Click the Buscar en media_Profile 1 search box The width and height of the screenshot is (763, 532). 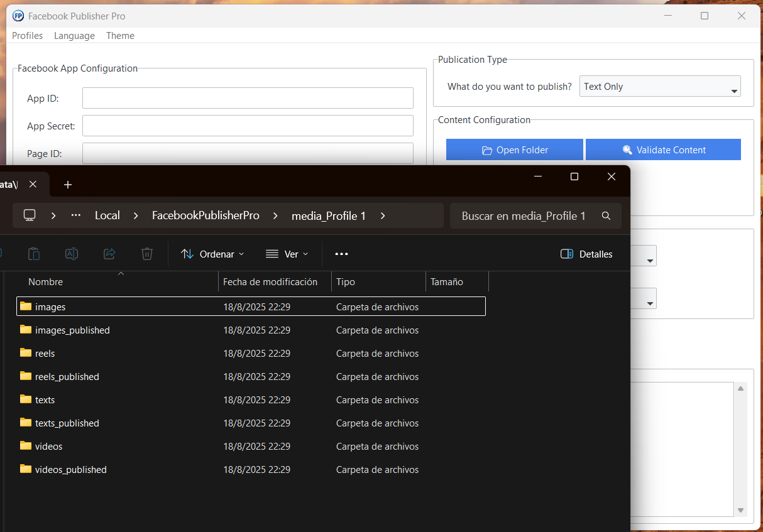pyautogui.click(x=535, y=215)
